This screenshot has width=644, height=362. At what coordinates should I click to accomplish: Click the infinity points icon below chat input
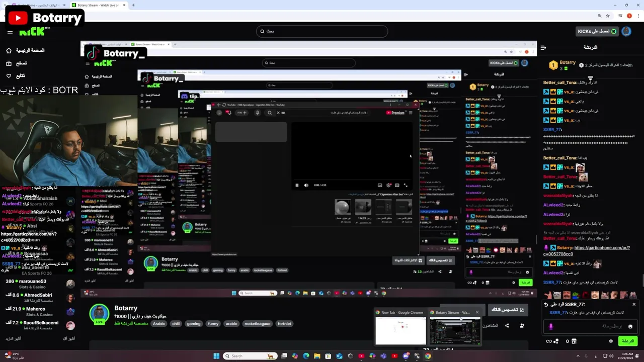point(549,341)
